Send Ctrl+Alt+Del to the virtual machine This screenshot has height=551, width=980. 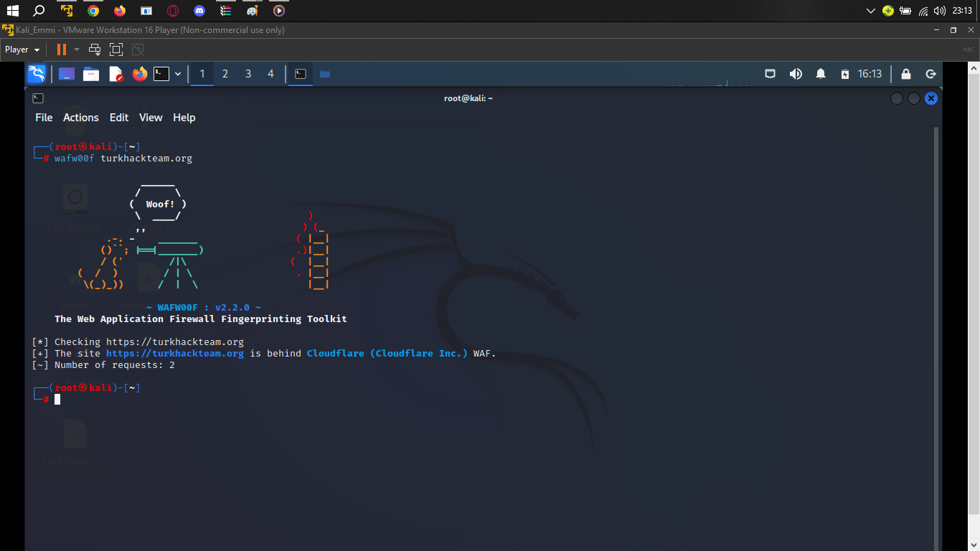[x=94, y=50]
